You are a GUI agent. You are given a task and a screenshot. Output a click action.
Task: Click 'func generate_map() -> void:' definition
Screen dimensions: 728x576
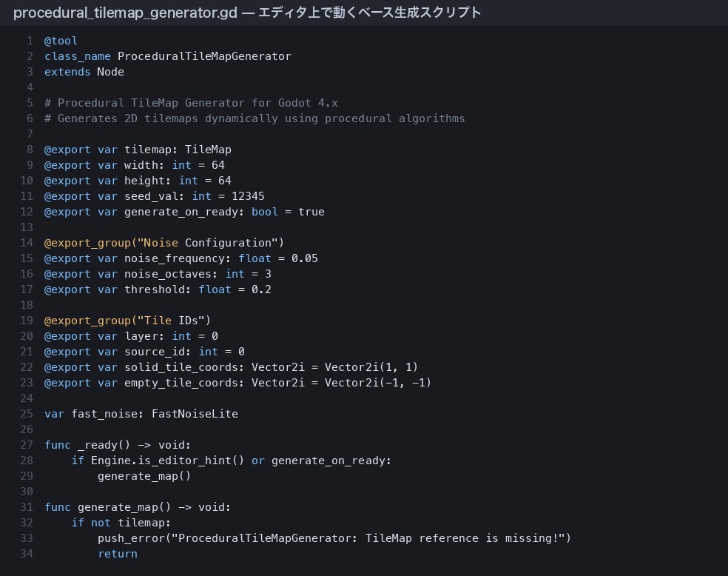(x=138, y=508)
